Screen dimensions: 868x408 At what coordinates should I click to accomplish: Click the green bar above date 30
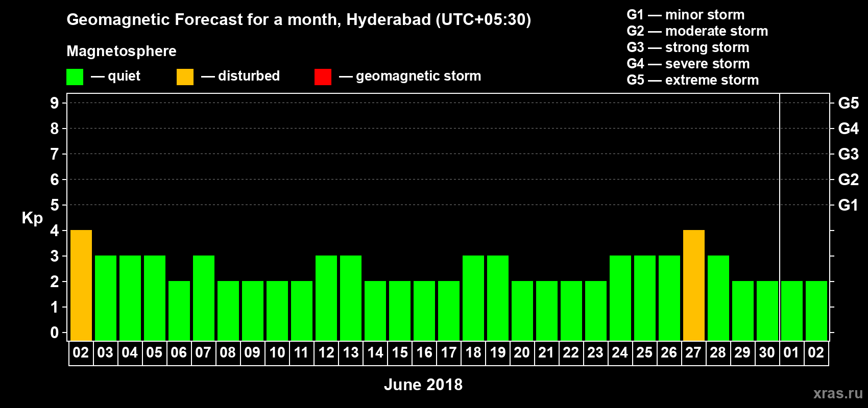pyautogui.click(x=767, y=311)
